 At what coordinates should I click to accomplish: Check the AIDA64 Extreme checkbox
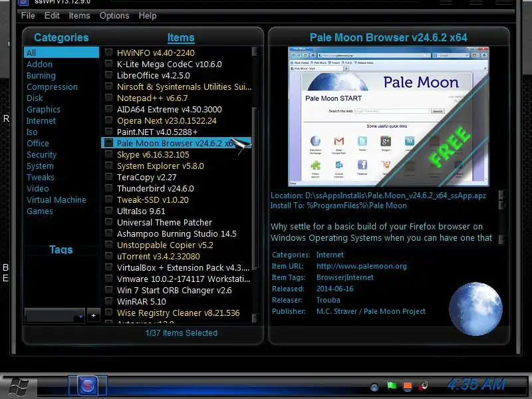pos(108,108)
